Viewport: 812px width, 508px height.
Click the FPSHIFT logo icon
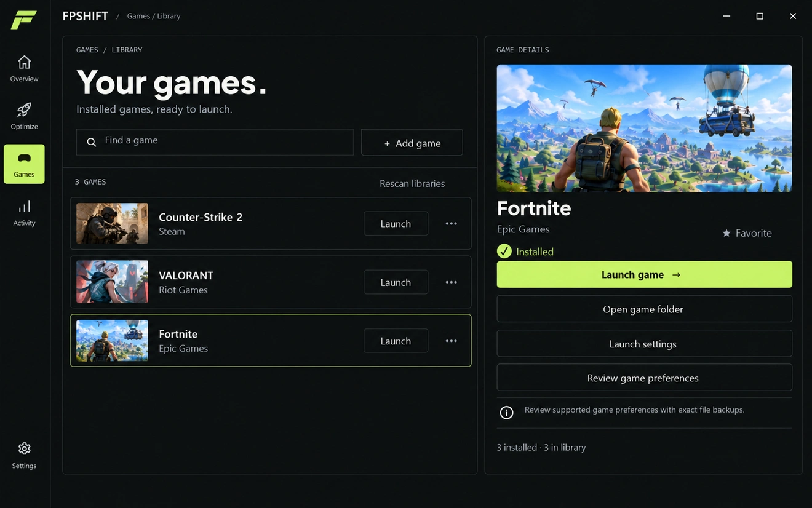(24, 19)
